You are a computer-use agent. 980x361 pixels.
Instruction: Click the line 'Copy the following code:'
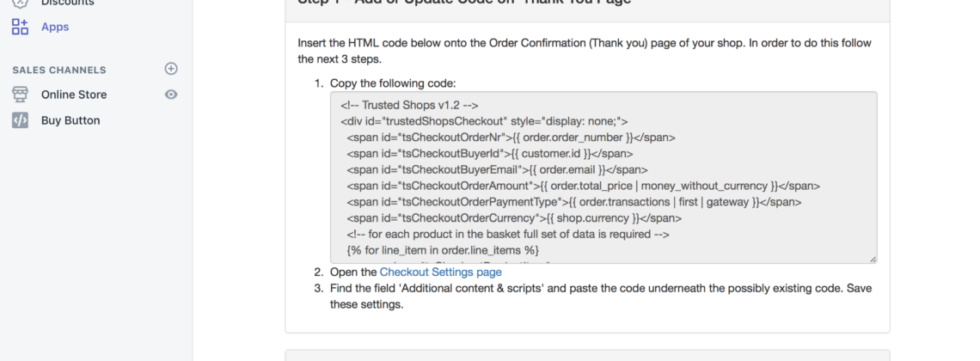(393, 83)
